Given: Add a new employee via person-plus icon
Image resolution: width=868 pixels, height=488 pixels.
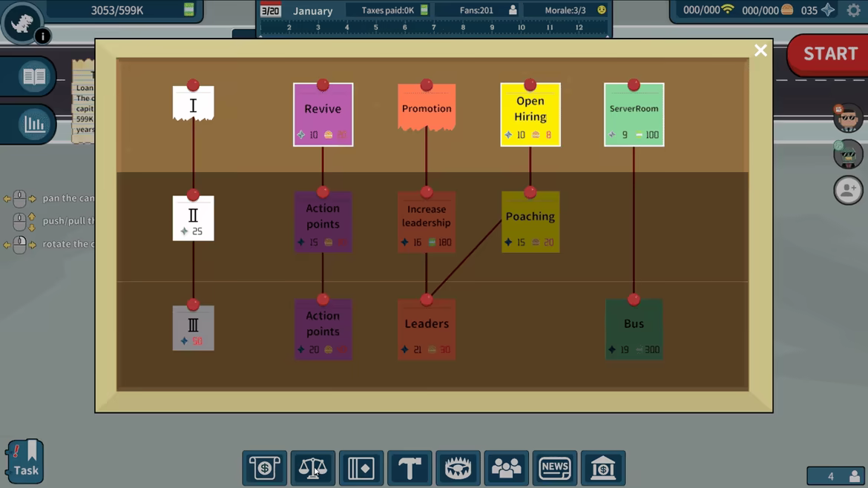Looking at the screenshot, I should pyautogui.click(x=848, y=190).
